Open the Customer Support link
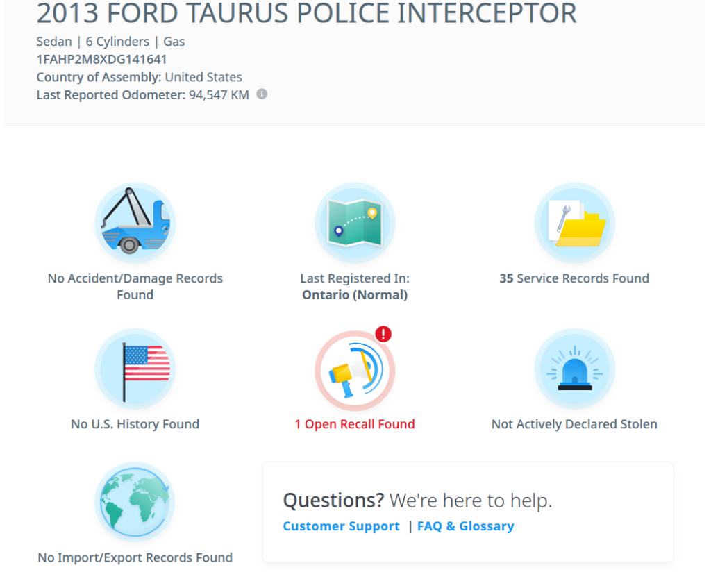Viewport: 711px width, 588px height. 341,526
